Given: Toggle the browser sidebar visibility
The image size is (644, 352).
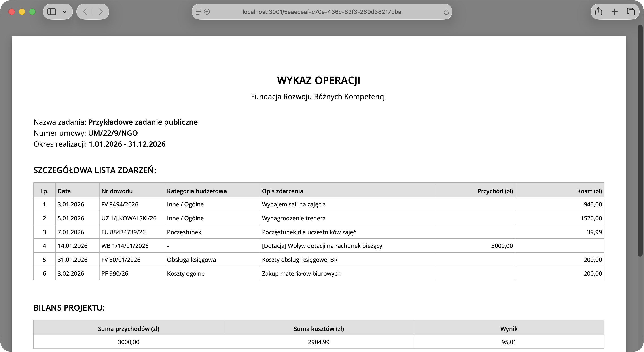Looking at the screenshot, I should click(x=51, y=11).
